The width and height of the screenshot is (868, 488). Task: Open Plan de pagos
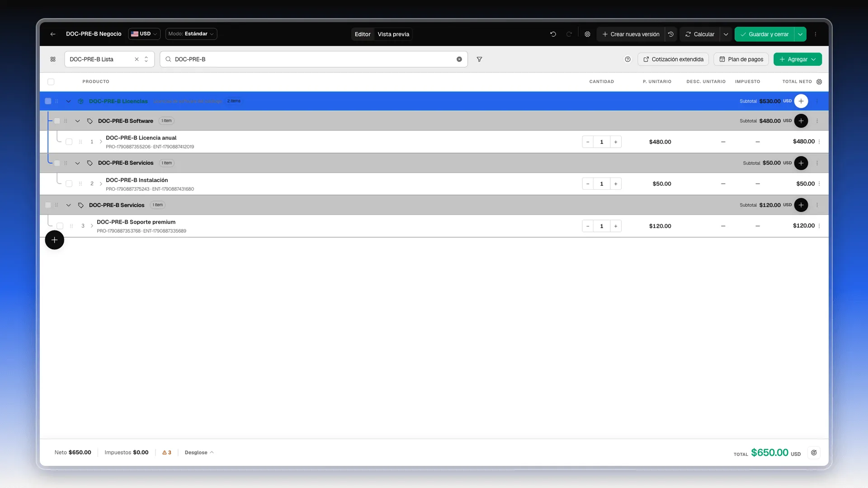(x=741, y=59)
